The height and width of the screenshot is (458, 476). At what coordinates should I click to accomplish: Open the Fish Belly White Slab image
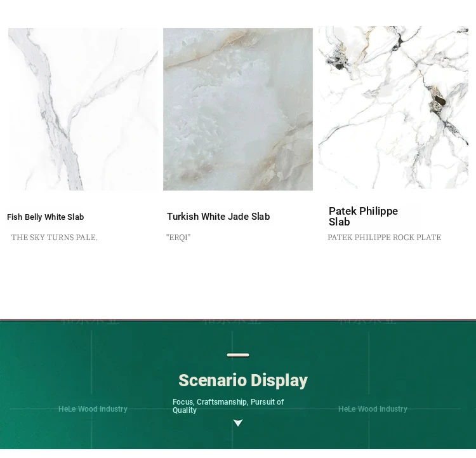tap(83, 109)
